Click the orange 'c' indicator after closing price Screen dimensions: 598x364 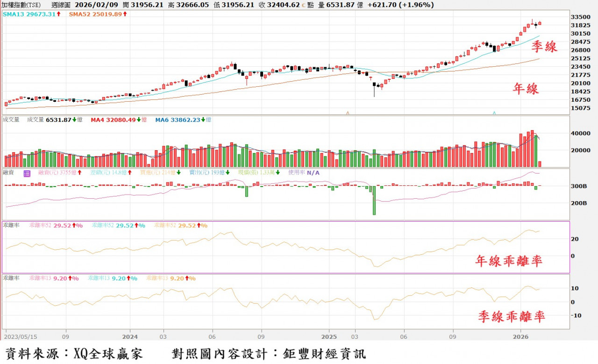(304, 5)
